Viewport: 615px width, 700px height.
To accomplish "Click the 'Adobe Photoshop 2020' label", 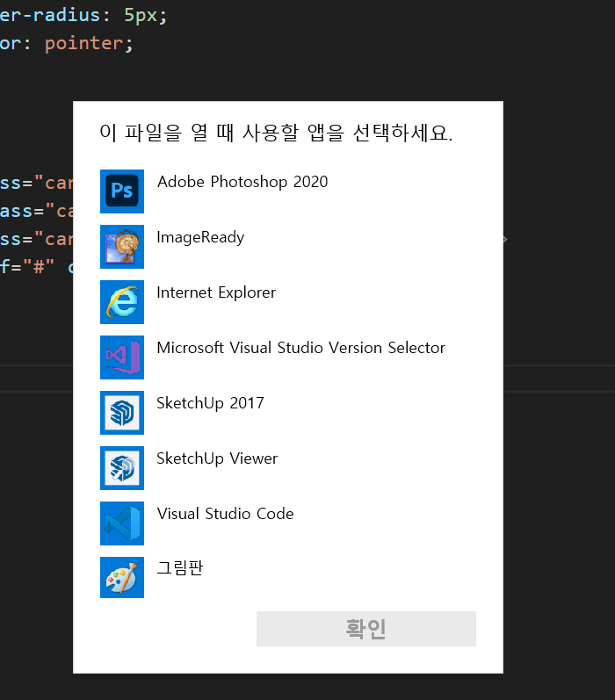I will [242, 182].
